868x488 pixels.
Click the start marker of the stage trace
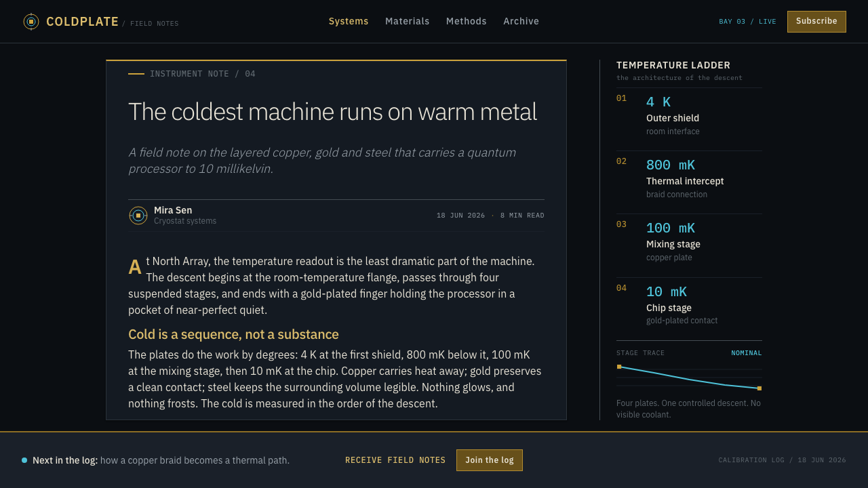click(x=619, y=367)
